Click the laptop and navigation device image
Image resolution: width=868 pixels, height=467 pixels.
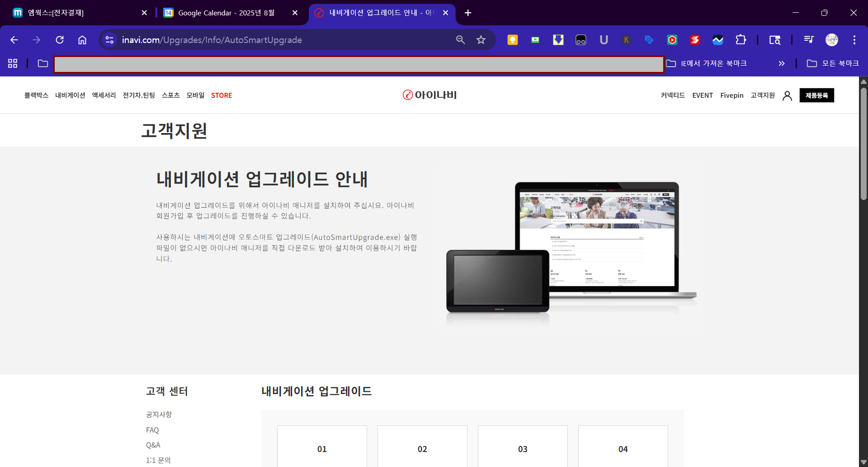coord(571,248)
